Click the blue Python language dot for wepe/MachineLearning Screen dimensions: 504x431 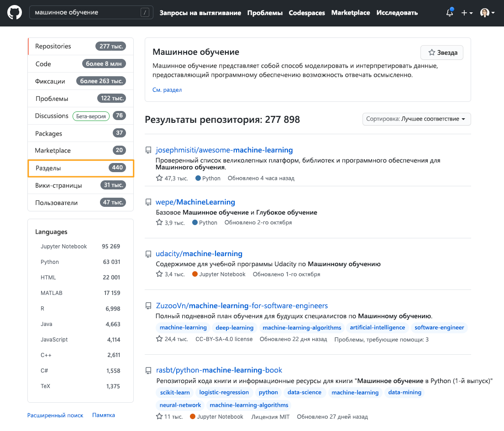tap(195, 222)
